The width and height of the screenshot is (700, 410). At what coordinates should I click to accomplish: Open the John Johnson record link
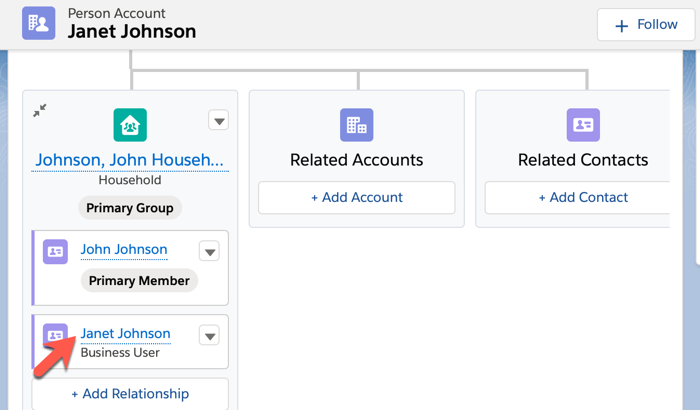[x=124, y=249]
